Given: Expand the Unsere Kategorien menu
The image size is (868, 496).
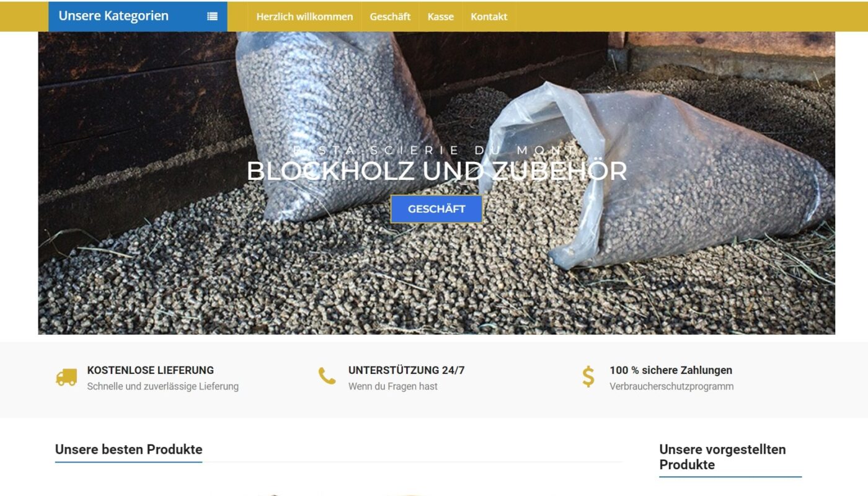Looking at the screenshot, I should click(x=138, y=17).
